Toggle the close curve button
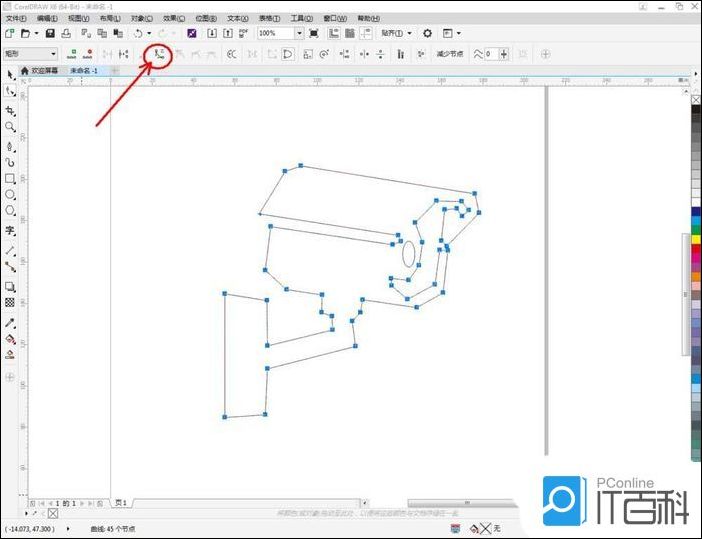702x539 pixels. click(x=288, y=54)
